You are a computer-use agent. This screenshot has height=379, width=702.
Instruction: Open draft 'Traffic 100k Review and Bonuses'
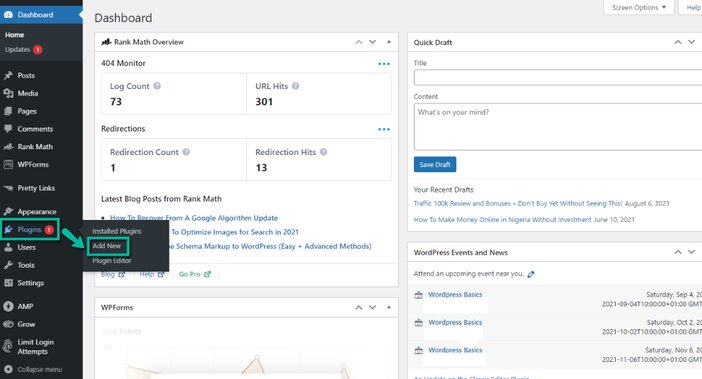[518, 204]
